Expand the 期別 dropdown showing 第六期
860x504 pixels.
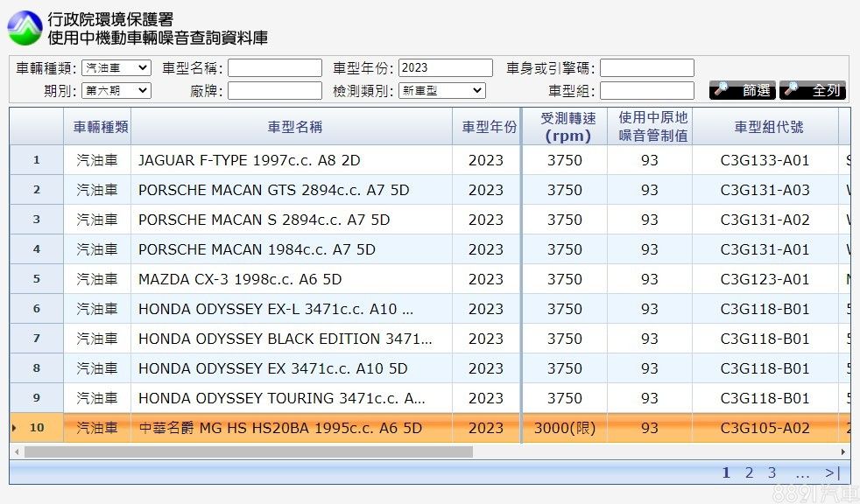tap(116, 90)
